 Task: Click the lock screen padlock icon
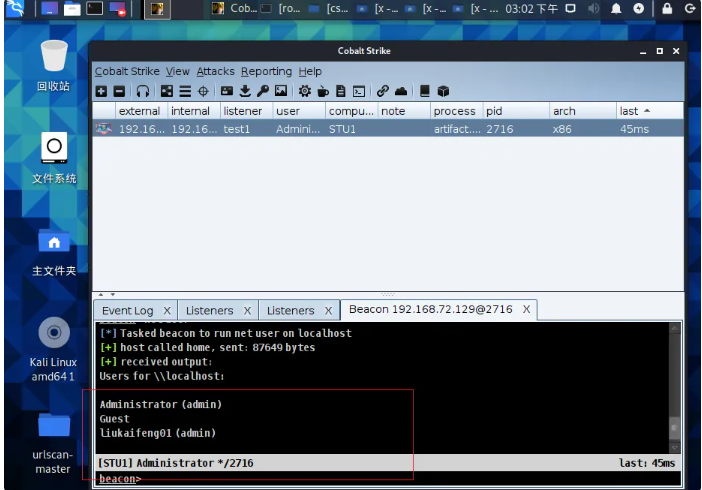click(x=667, y=9)
